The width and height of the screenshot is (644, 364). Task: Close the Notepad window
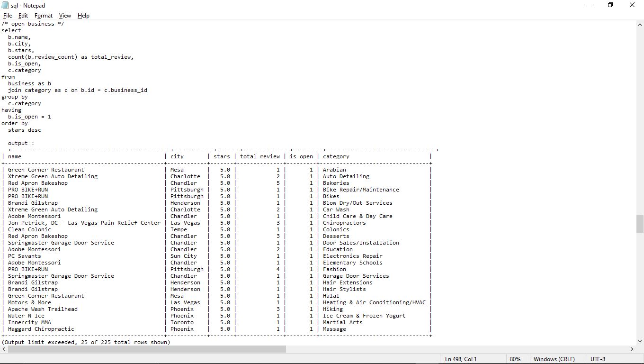pos(632,5)
